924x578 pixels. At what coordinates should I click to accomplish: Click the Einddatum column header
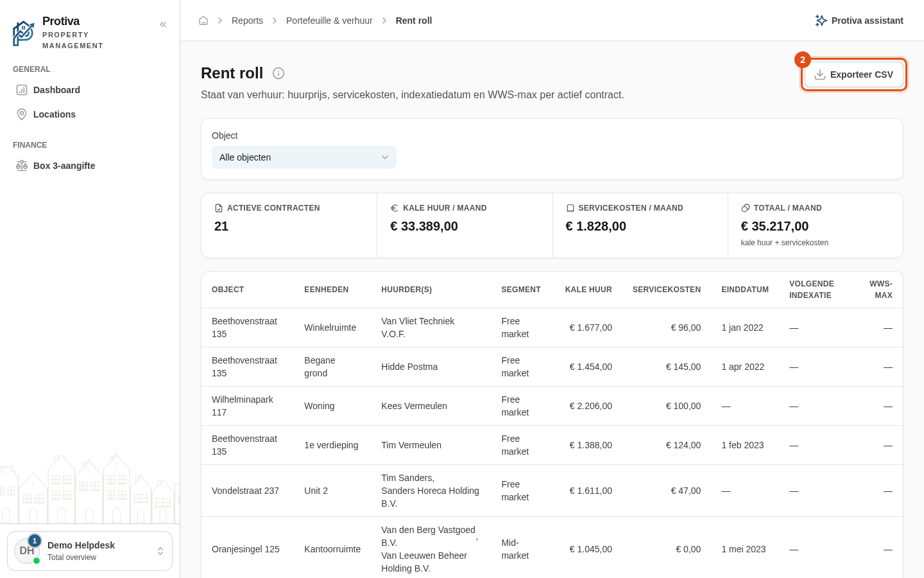[745, 290]
